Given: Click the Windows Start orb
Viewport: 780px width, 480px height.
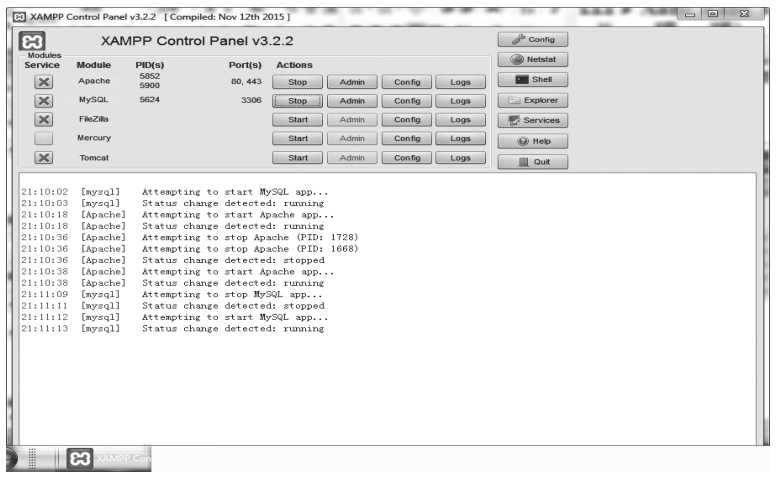Looking at the screenshot, I should point(11,458).
